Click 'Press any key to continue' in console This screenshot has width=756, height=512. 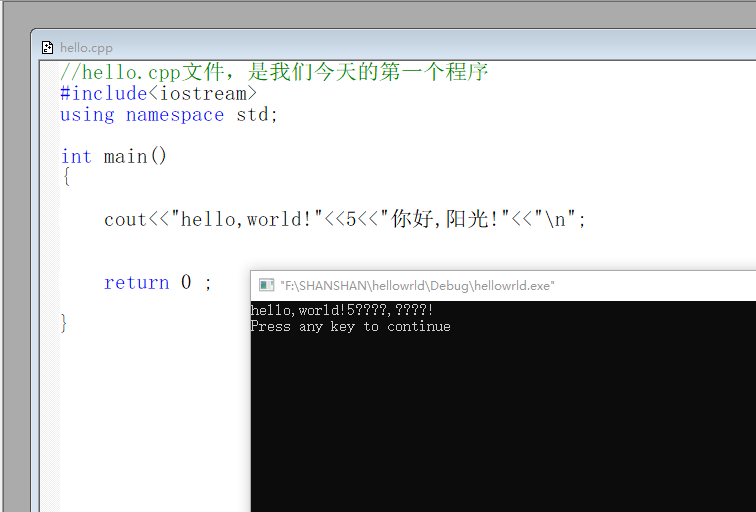[x=351, y=327]
